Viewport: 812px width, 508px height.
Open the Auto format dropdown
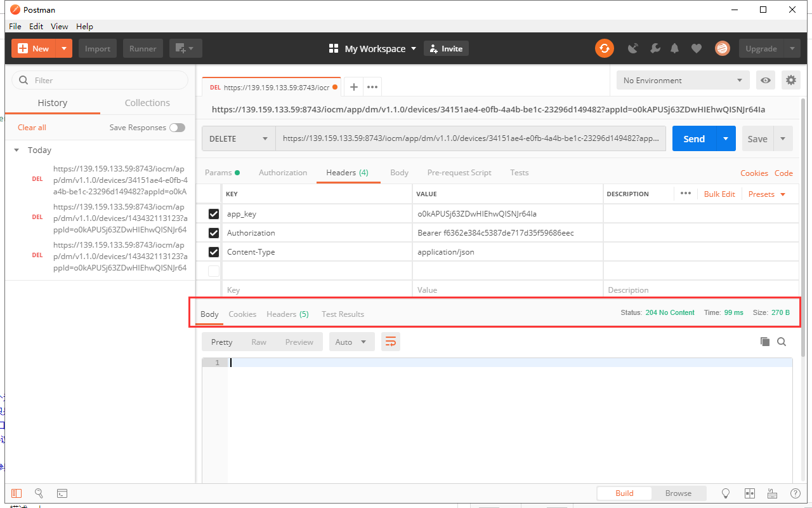click(351, 342)
